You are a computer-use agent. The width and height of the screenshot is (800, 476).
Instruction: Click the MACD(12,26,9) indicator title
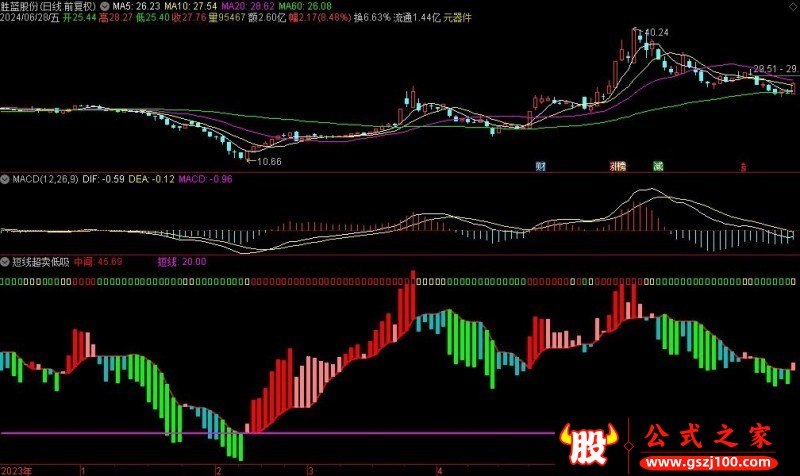pos(45,179)
